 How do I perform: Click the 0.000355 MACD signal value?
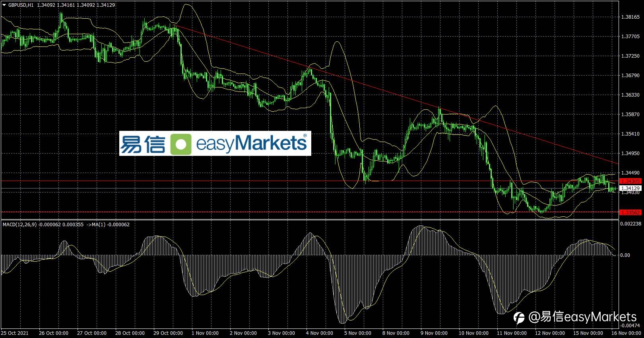pyautogui.click(x=74, y=225)
